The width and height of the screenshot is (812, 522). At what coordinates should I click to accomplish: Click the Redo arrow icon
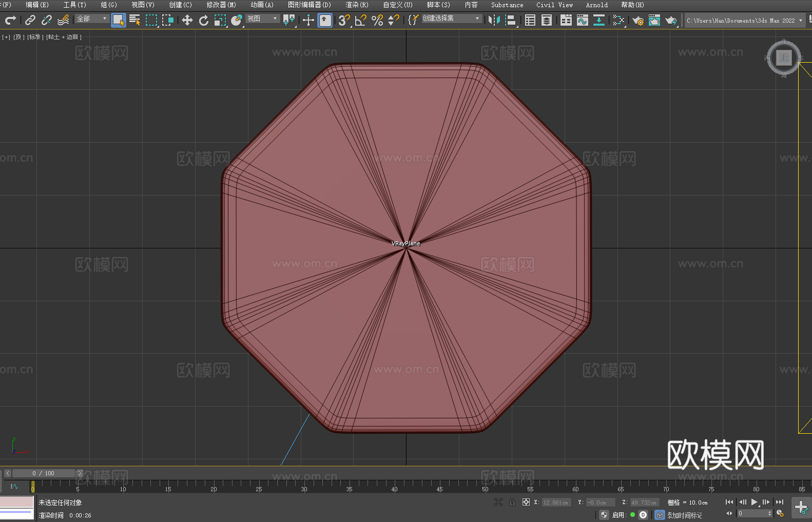pos(10,20)
